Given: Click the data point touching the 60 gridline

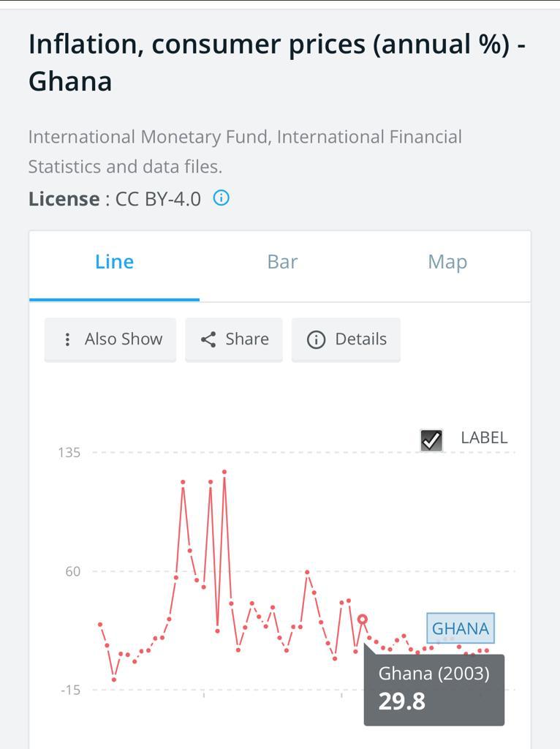Looking at the screenshot, I should click(x=308, y=572).
